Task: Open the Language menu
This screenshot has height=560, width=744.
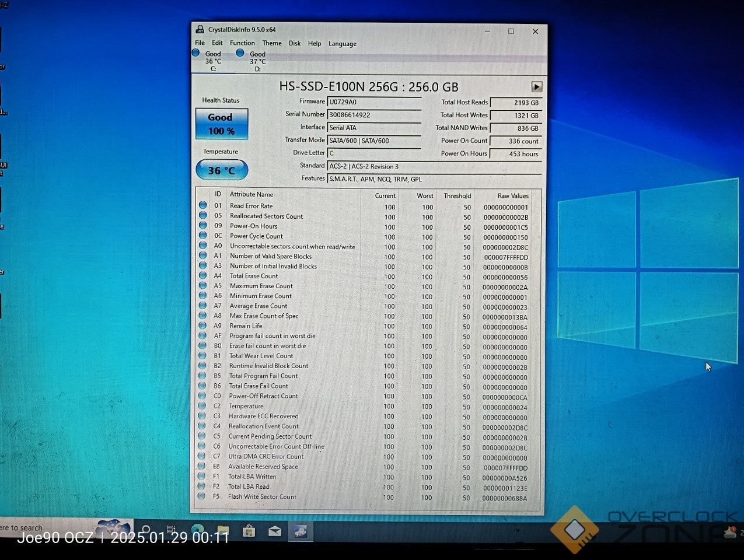Action: pos(343,44)
